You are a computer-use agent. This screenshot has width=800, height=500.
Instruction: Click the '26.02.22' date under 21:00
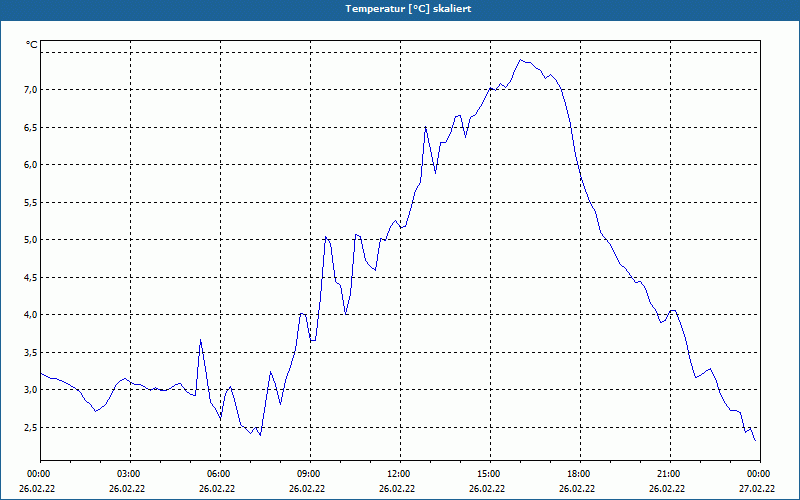[x=667, y=489]
